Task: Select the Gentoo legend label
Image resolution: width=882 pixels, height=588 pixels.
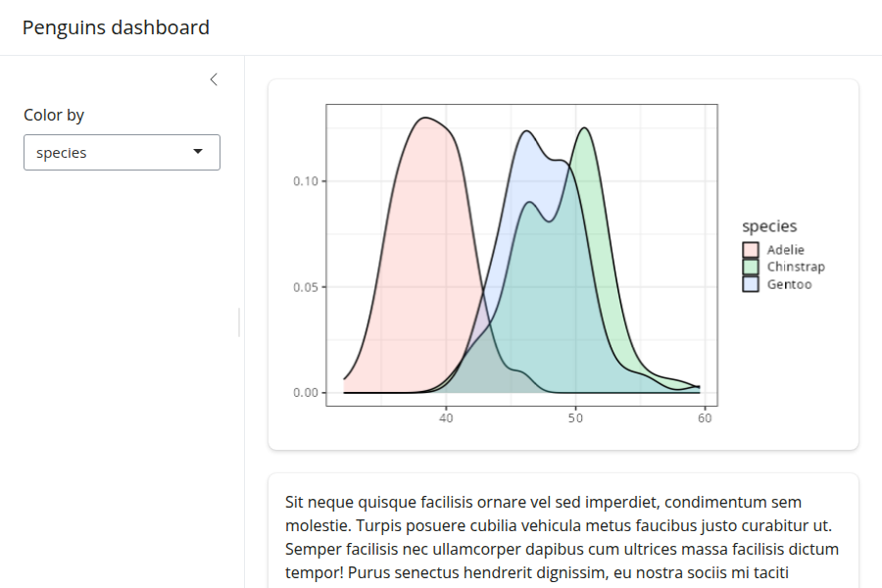Action: point(789,284)
